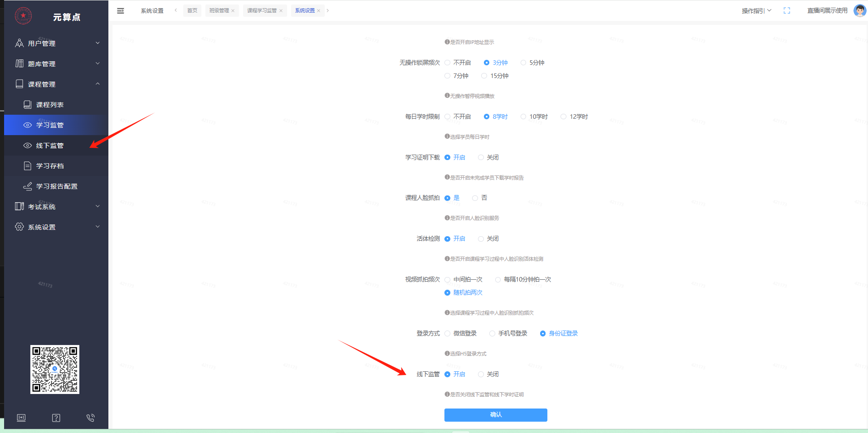Screen dimensions: 868x433
Task: Select 7分钟 lock screen option
Action: (457, 76)
